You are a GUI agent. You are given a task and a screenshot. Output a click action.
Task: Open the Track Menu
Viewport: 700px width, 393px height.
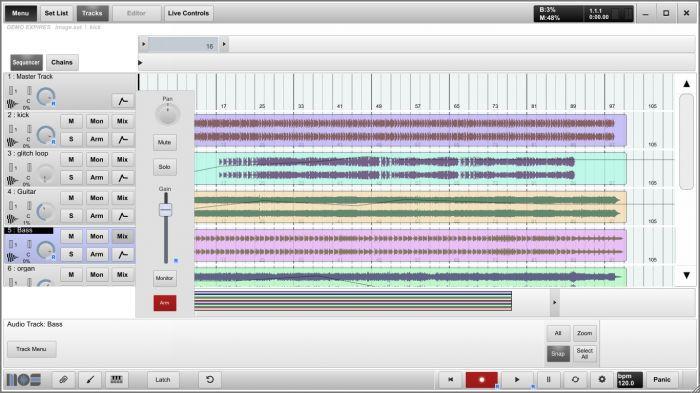[x=31, y=349]
